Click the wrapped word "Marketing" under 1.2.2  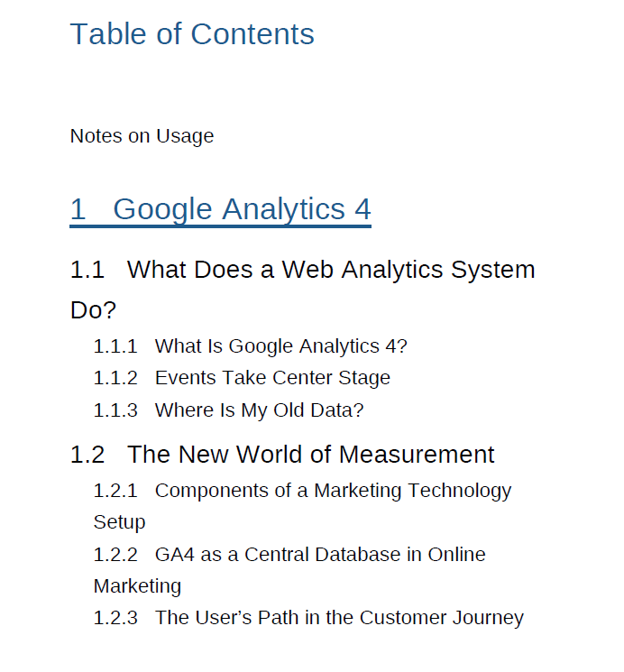[138, 586]
